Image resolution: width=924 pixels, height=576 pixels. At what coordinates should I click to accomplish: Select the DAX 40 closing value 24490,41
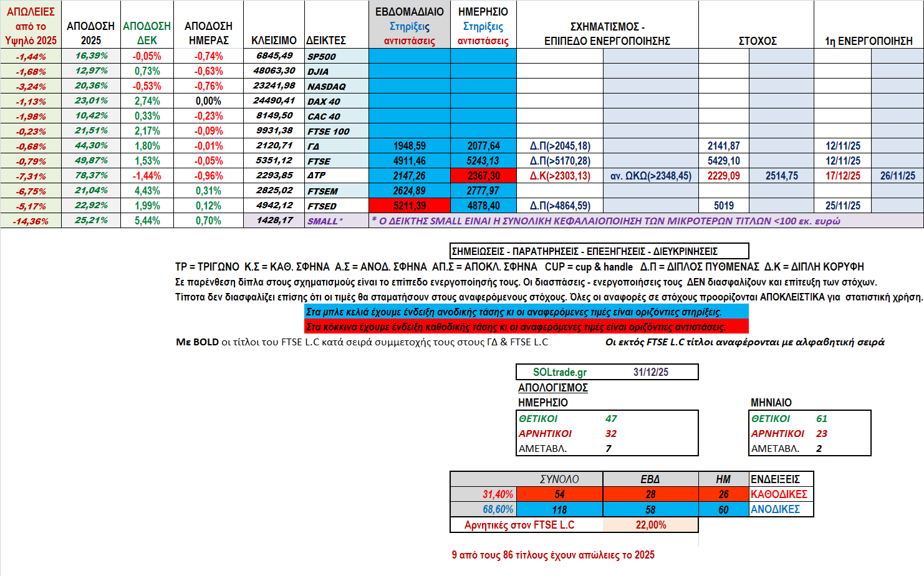[274, 101]
